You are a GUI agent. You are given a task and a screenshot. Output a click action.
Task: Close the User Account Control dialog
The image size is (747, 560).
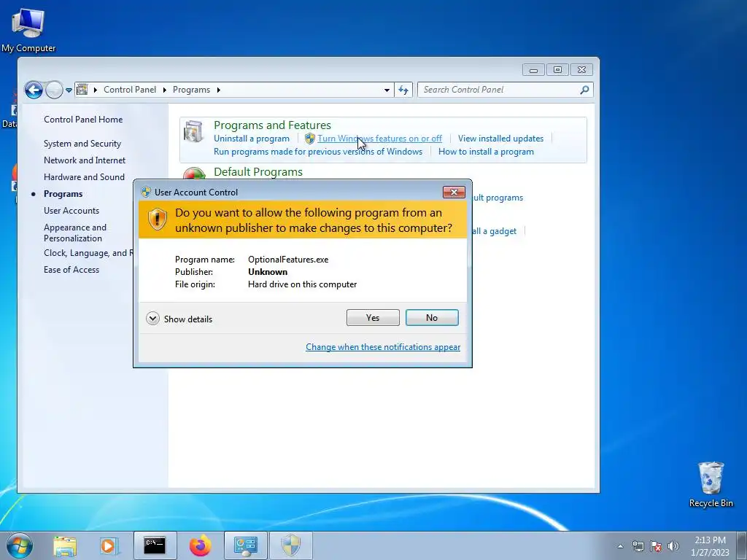coord(454,192)
